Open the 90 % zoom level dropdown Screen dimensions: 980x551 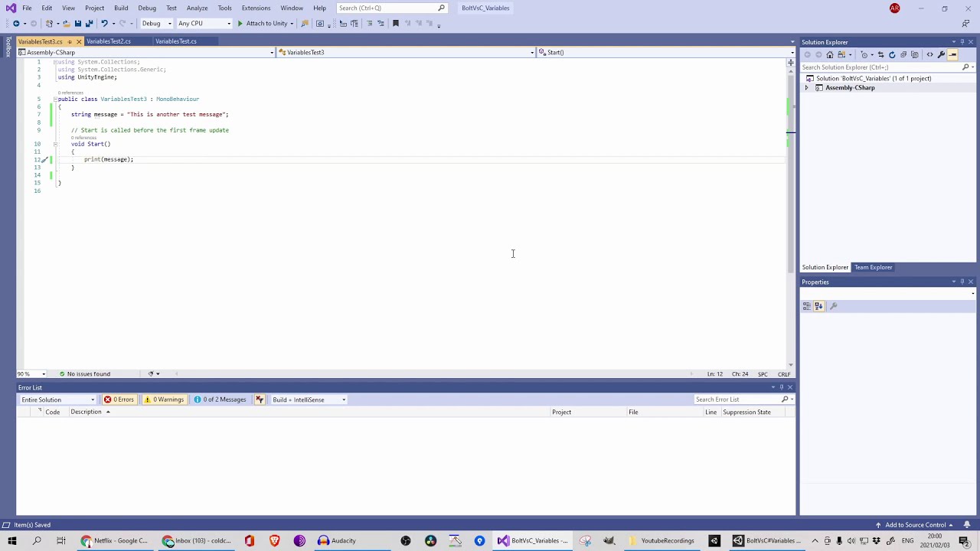(x=31, y=374)
